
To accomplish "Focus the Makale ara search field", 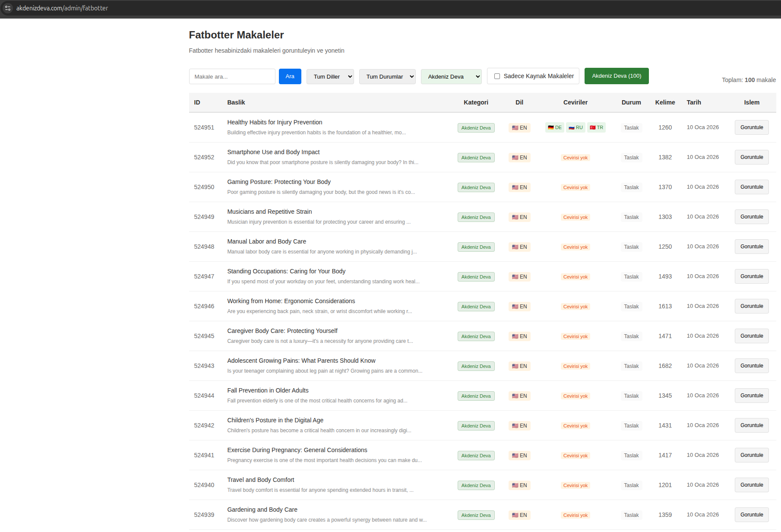I will [x=232, y=76].
